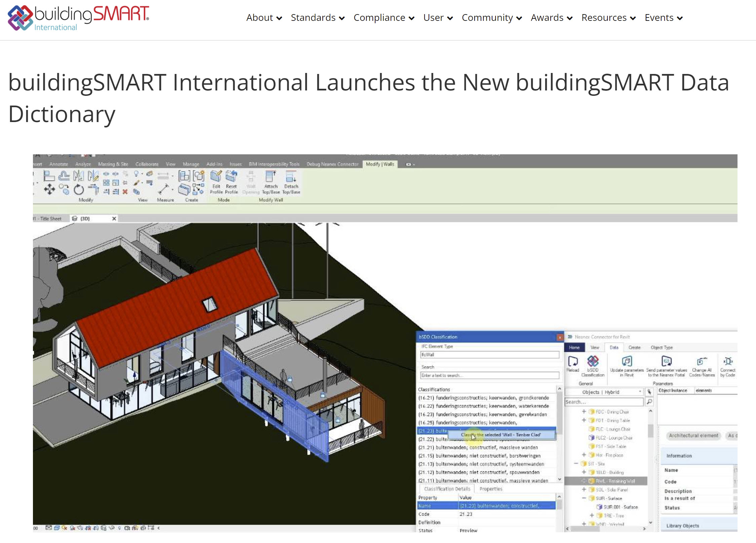Open the Resources menu on the website header
Image resolution: width=756 pixels, height=543 pixels.
tap(604, 17)
